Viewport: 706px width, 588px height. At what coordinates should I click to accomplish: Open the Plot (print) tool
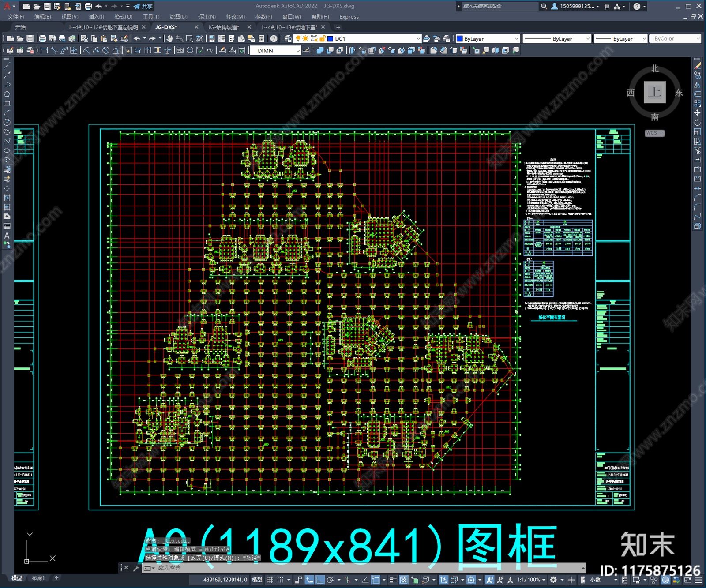[x=42, y=39]
